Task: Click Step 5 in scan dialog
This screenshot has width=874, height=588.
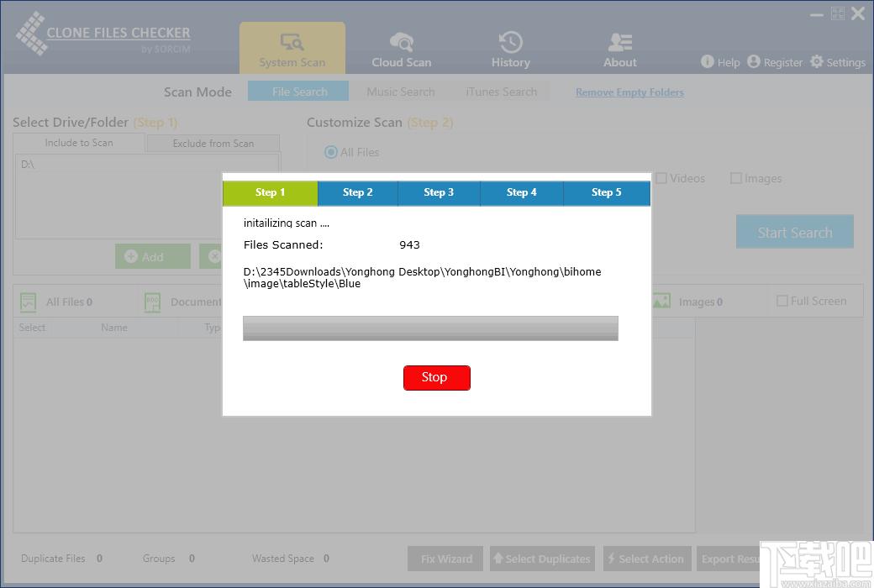Action: [607, 193]
